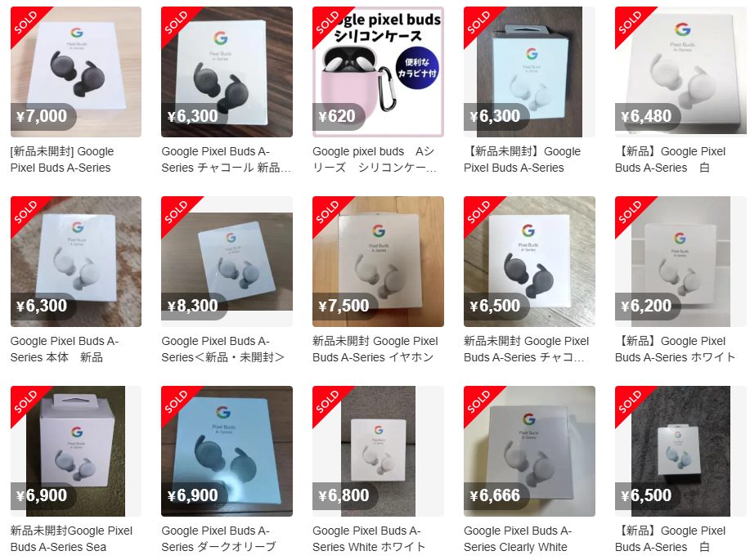This screenshot has height=560, width=750.
Task: Click '新品未開封 Google Pixel Buds A-Series イヤホン' title
Action: click(375, 349)
